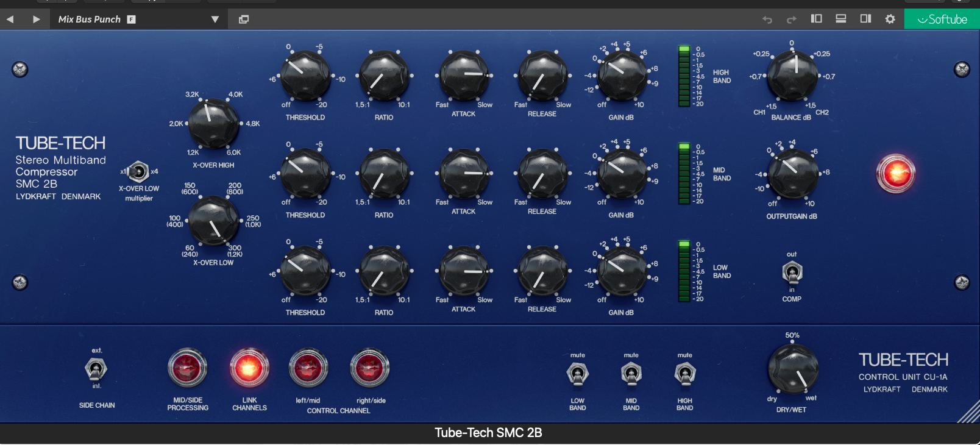This screenshot has width=980, height=445.
Task: Open the settings gear icon
Action: click(890, 19)
